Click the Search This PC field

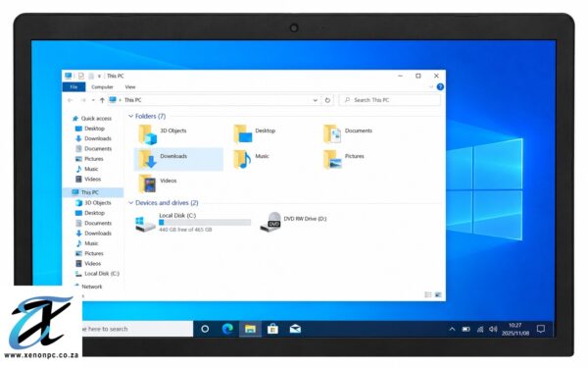pyautogui.click(x=390, y=100)
